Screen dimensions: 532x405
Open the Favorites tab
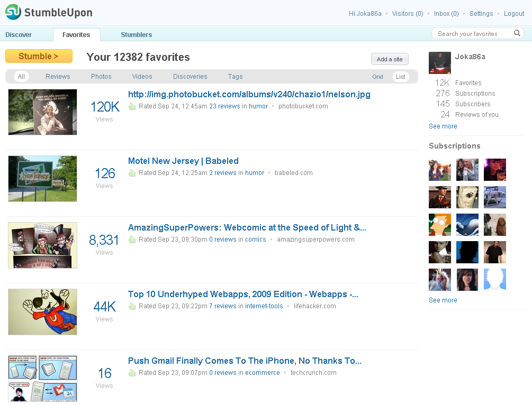tap(76, 34)
